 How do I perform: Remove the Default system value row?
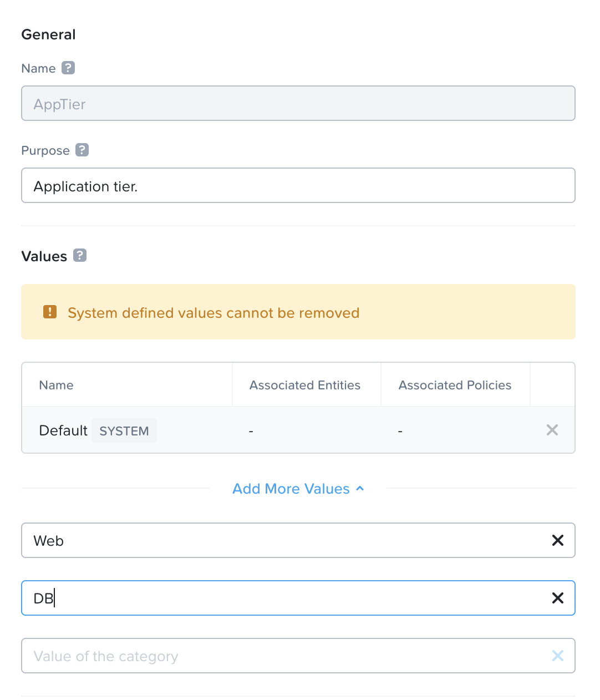(x=552, y=430)
